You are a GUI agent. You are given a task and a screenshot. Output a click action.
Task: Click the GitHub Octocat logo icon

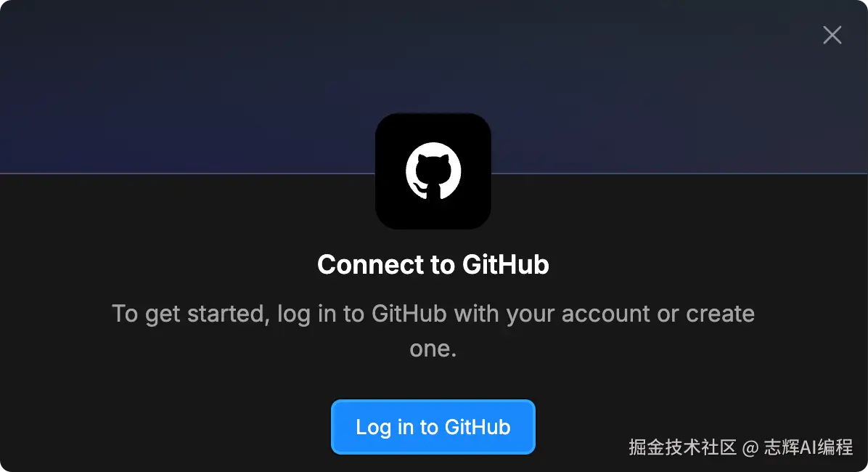pyautogui.click(x=433, y=171)
